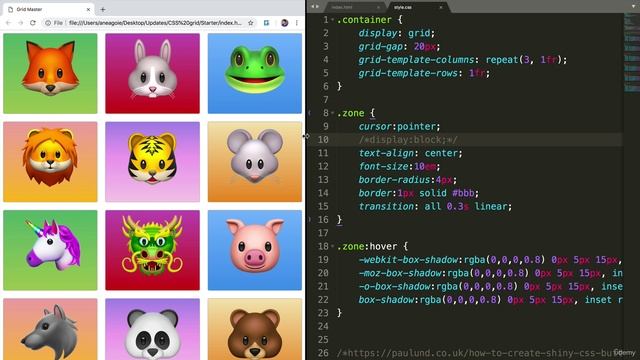Open a new Chrome tab
The height and width of the screenshot is (360, 640).
pyautogui.click(x=103, y=9)
